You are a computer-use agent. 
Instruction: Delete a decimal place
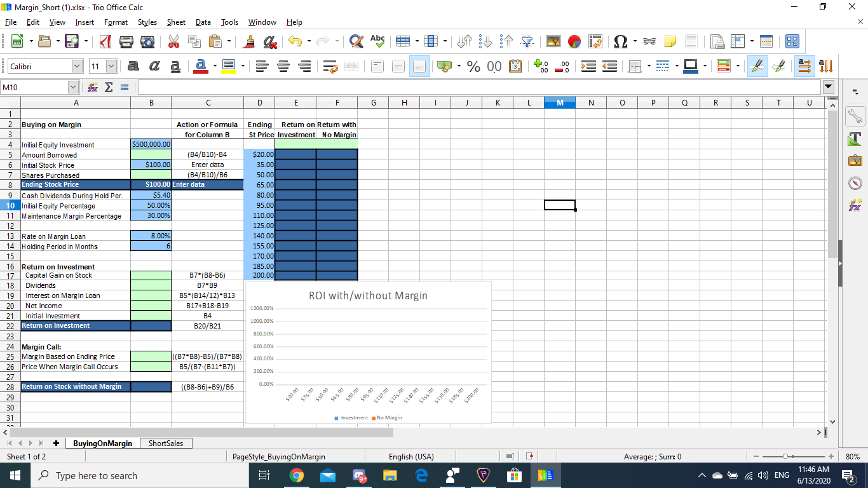(561, 66)
